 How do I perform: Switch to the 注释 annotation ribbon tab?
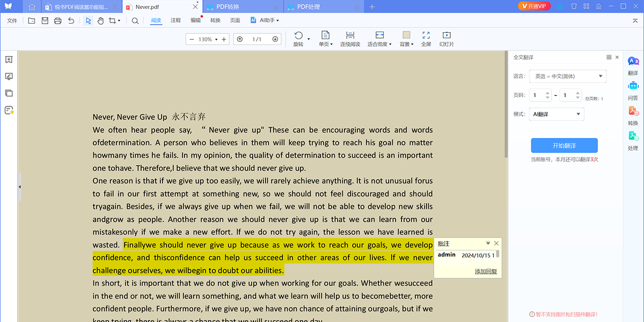pyautogui.click(x=175, y=20)
